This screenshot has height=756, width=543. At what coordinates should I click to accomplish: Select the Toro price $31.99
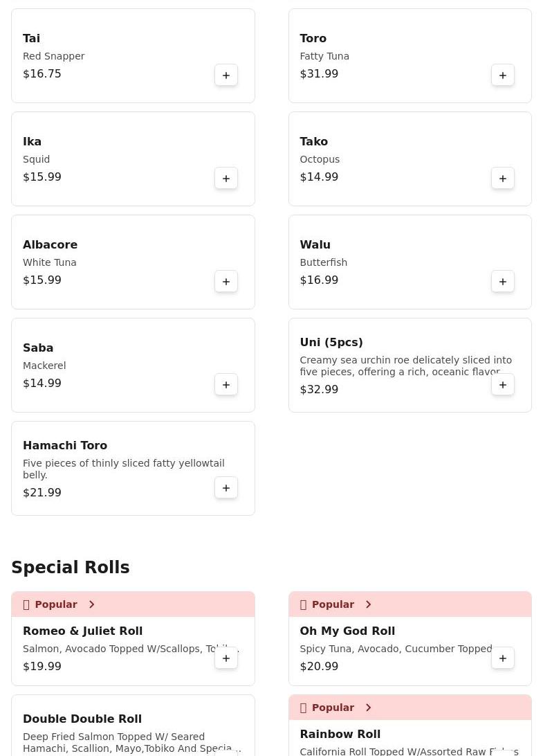(319, 74)
